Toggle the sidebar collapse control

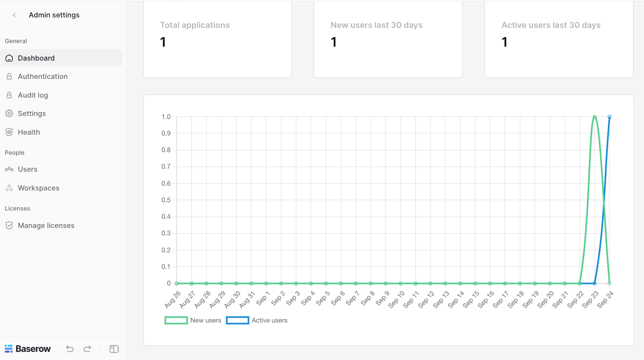[x=114, y=349]
